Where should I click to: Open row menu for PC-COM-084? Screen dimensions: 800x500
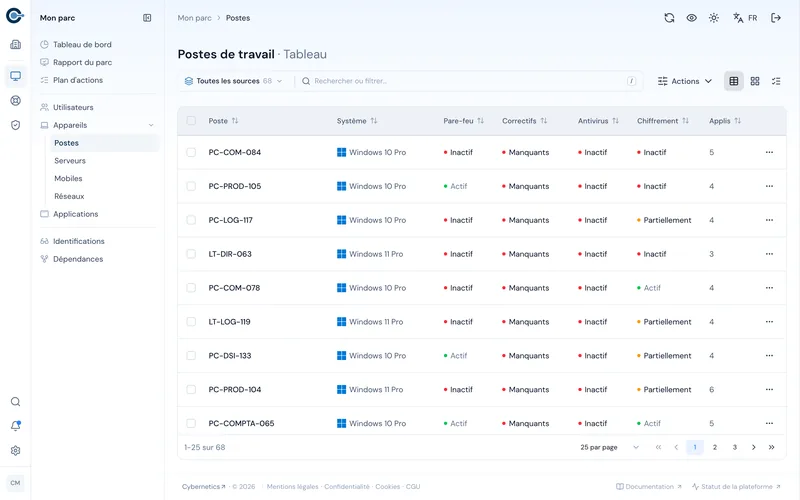click(769, 152)
